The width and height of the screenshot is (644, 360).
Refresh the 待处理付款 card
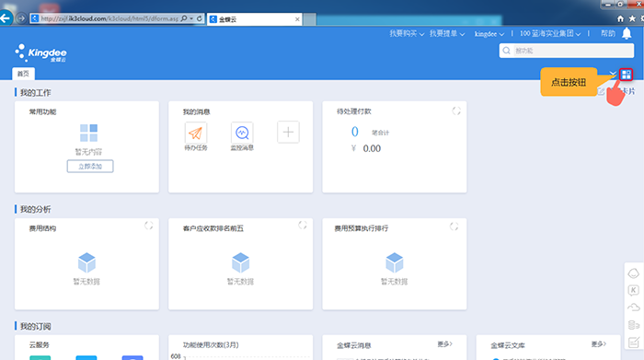456,111
